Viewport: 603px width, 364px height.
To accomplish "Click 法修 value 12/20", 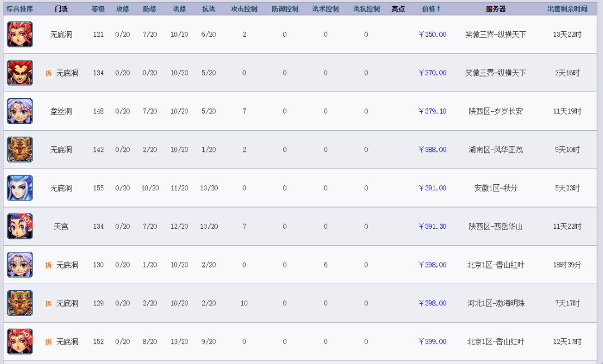I will tap(179, 227).
